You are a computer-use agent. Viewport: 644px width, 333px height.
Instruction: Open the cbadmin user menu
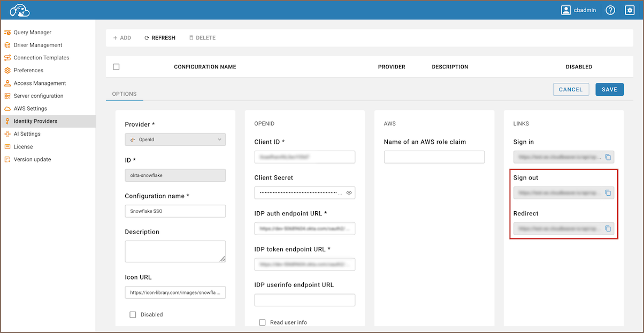pos(579,10)
